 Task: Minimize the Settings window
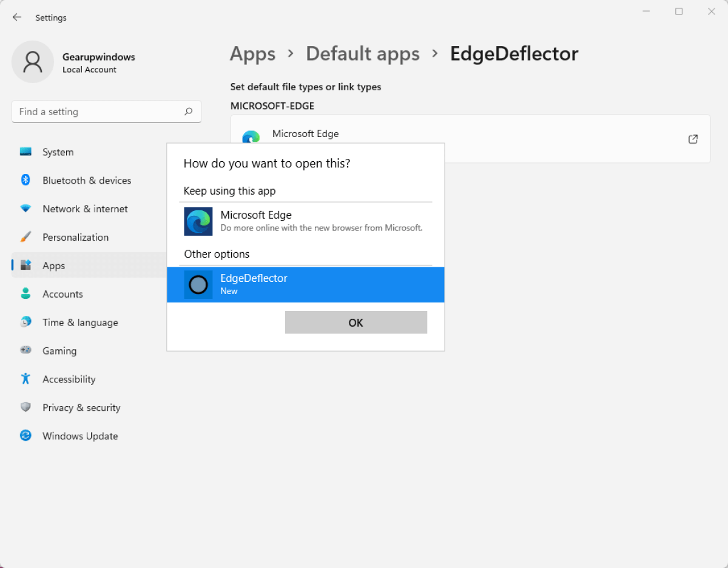[646, 12]
